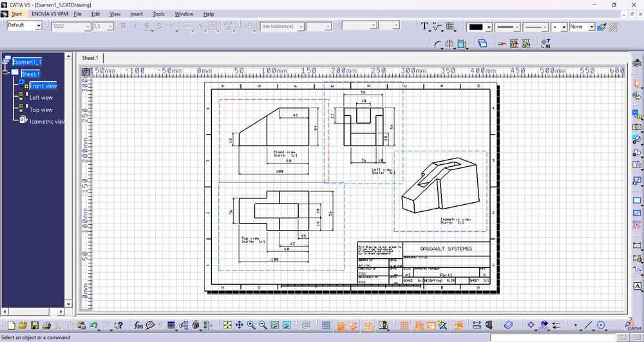Click the Zoom In magnifier icon
Viewport: 644px width, 342px height.
click(x=251, y=326)
